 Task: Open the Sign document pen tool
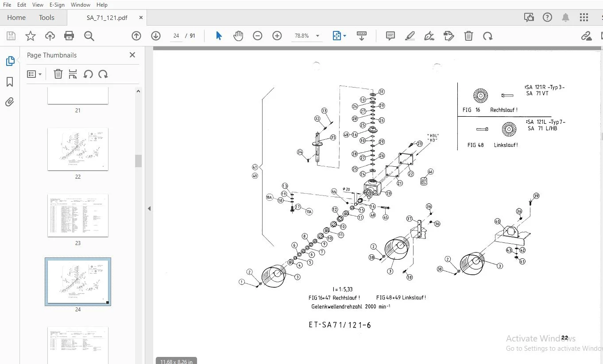[429, 36]
